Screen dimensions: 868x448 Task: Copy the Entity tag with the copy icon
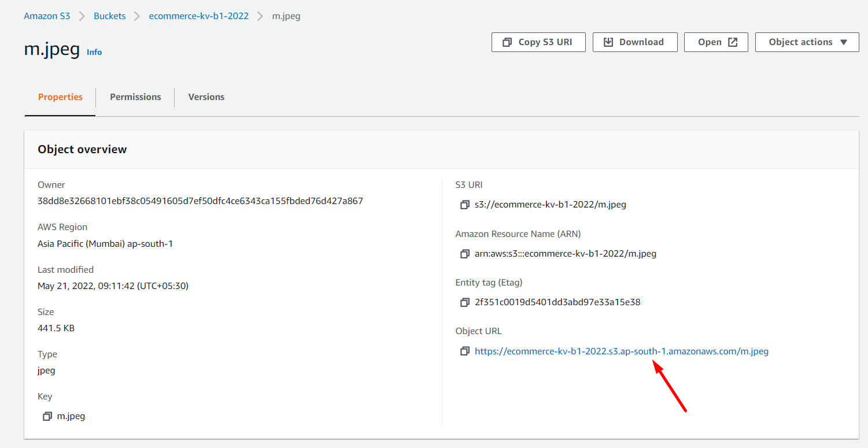click(464, 302)
